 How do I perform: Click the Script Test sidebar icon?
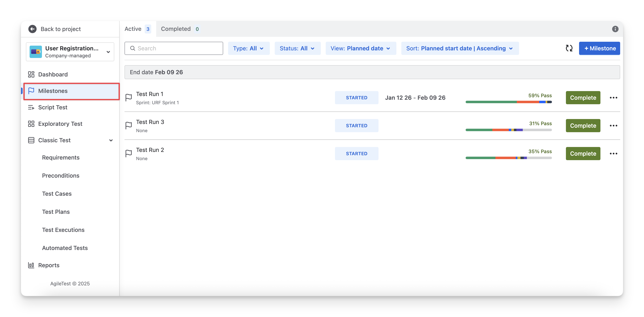[31, 107]
